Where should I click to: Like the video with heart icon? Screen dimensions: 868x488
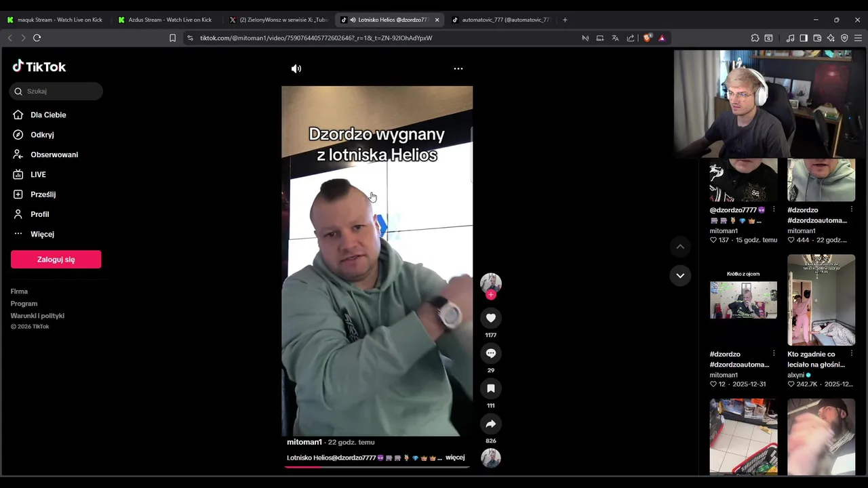[x=491, y=318]
